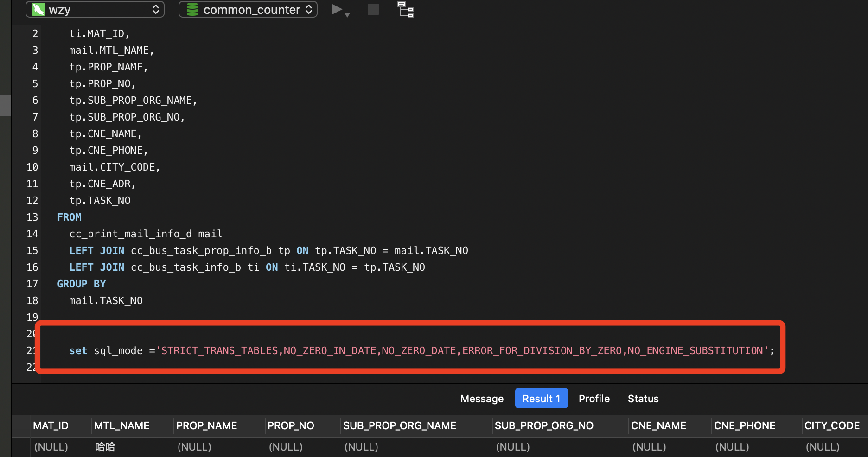
Task: Click the mail.TASK_NO line under GROUP BY
Action: point(106,300)
